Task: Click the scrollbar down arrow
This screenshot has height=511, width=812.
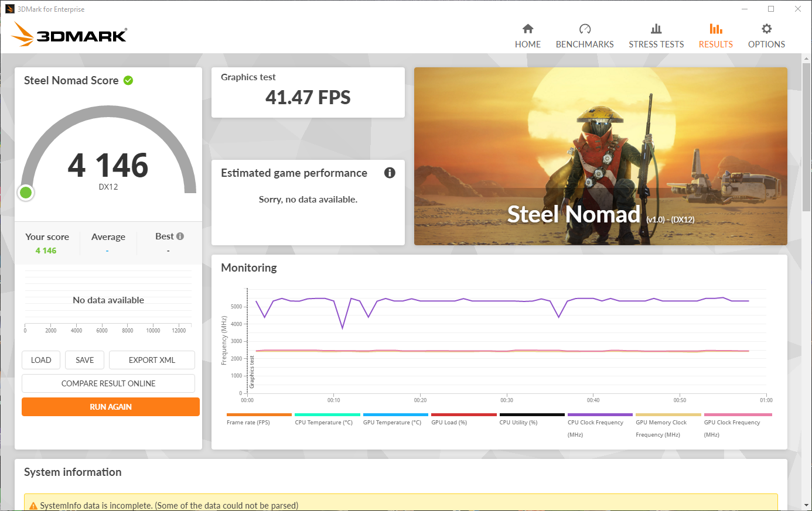Action: (x=807, y=505)
